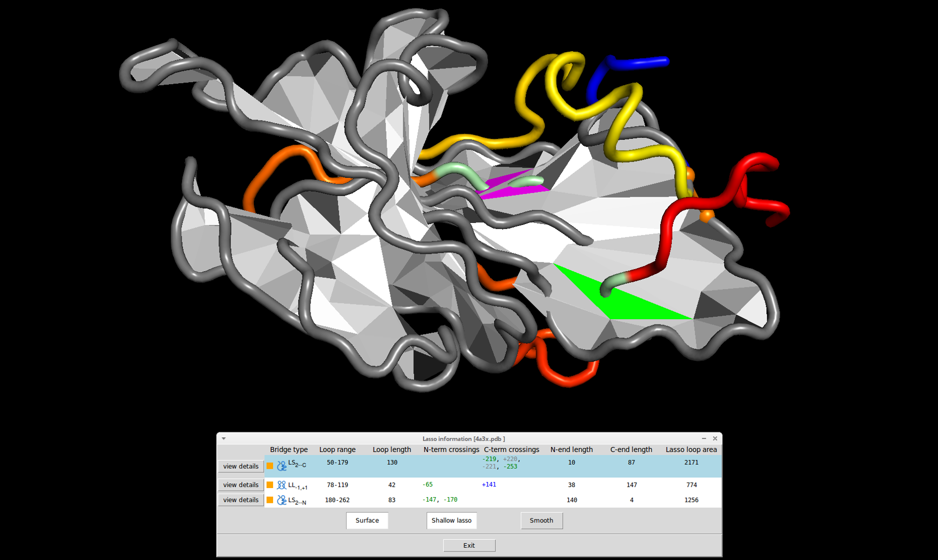Click the -147, -170 N-term crossings entry
Image resolution: width=938 pixels, height=560 pixels.
pyautogui.click(x=440, y=500)
